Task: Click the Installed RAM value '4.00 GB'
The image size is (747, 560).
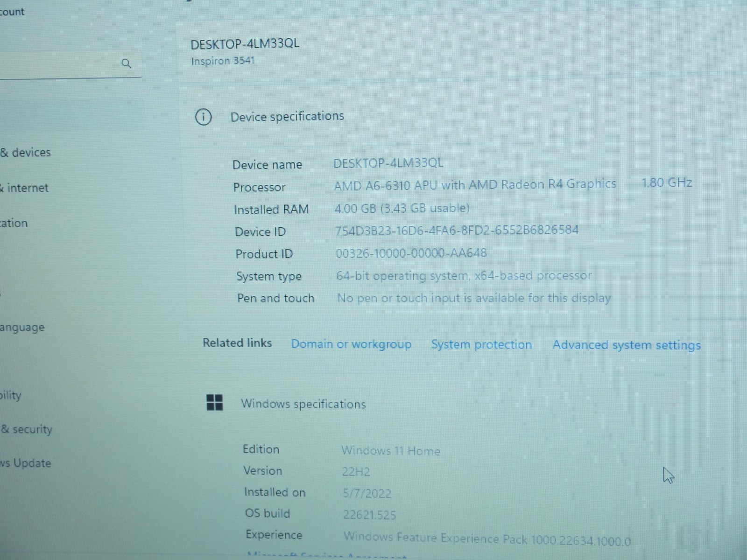Action: coord(355,208)
